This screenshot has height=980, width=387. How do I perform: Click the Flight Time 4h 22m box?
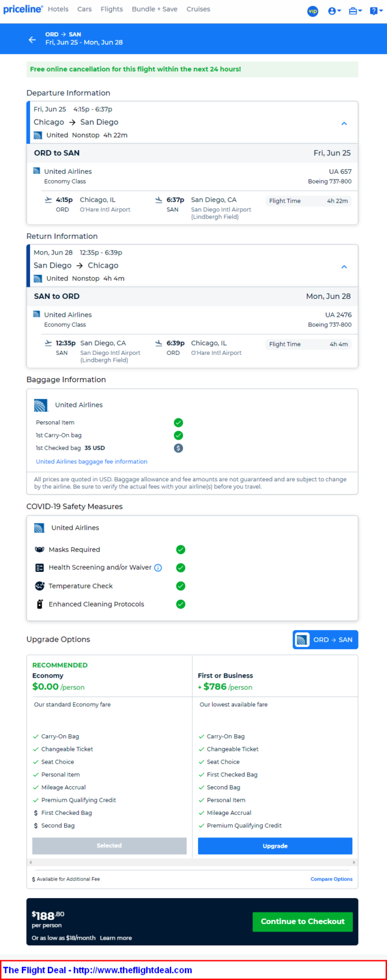(x=308, y=201)
